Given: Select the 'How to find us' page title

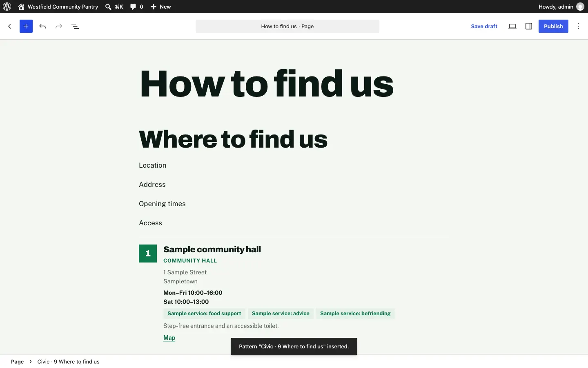Looking at the screenshot, I should [x=267, y=84].
